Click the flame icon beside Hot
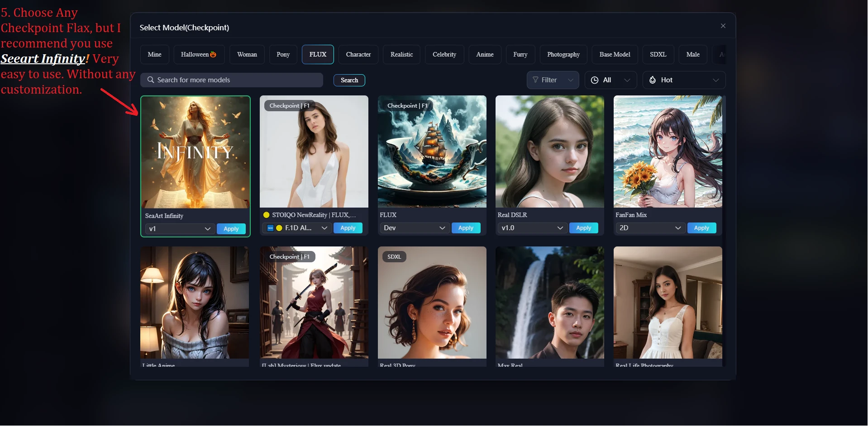868x426 pixels. 653,80
